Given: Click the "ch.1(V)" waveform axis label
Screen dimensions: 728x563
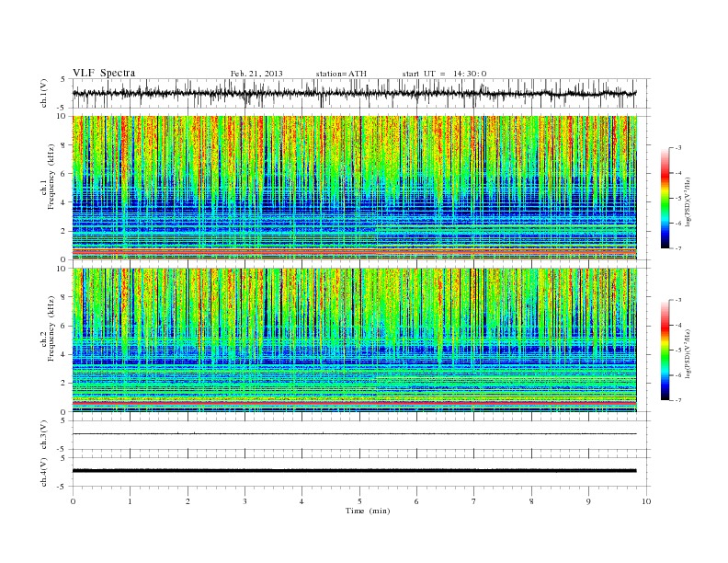Looking at the screenshot, I should tap(43, 93).
